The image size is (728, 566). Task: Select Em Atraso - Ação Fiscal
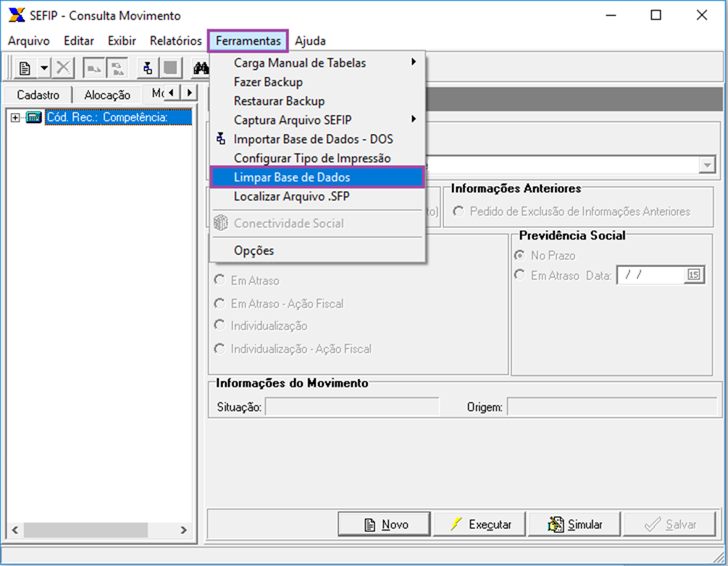pos(219,303)
